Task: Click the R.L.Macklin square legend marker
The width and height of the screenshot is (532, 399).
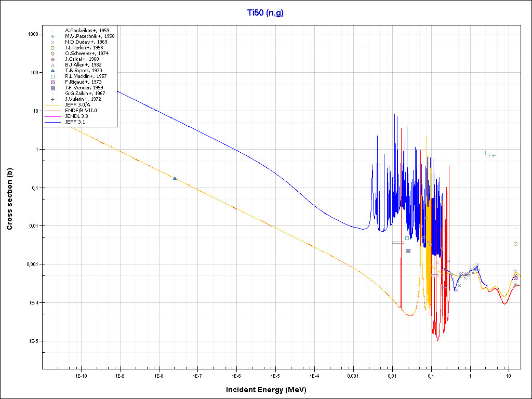Action: [53, 76]
